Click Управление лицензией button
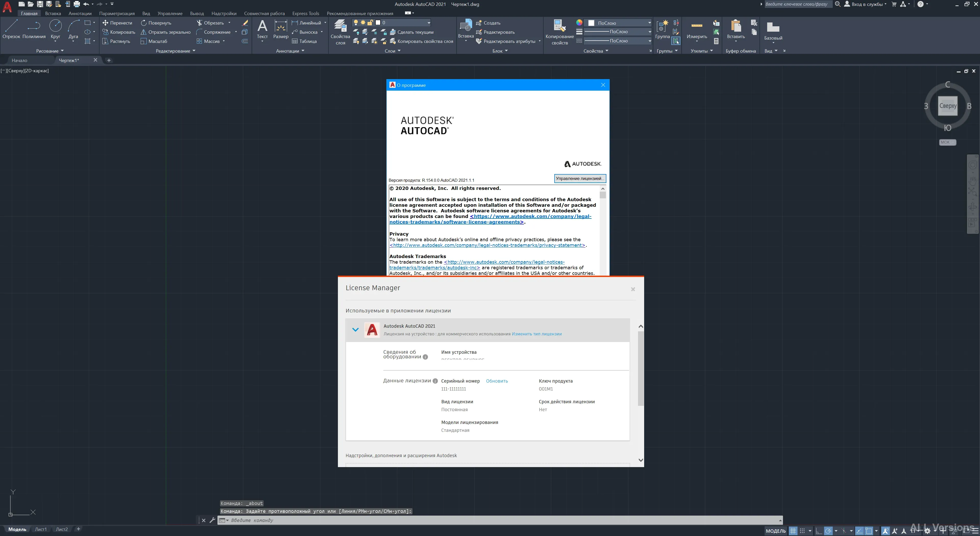This screenshot has height=536, width=980. pos(580,178)
